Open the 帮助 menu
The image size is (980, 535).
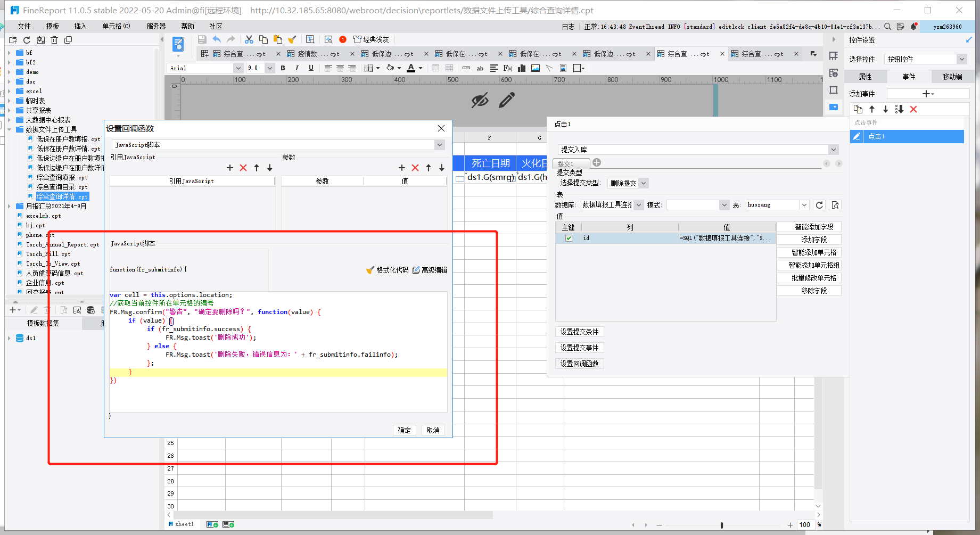[x=187, y=26]
